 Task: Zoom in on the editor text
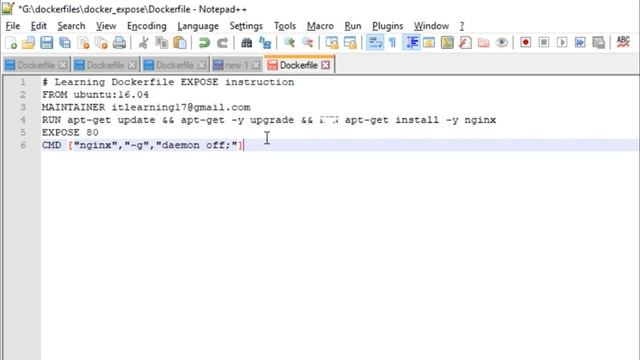pos(289,42)
